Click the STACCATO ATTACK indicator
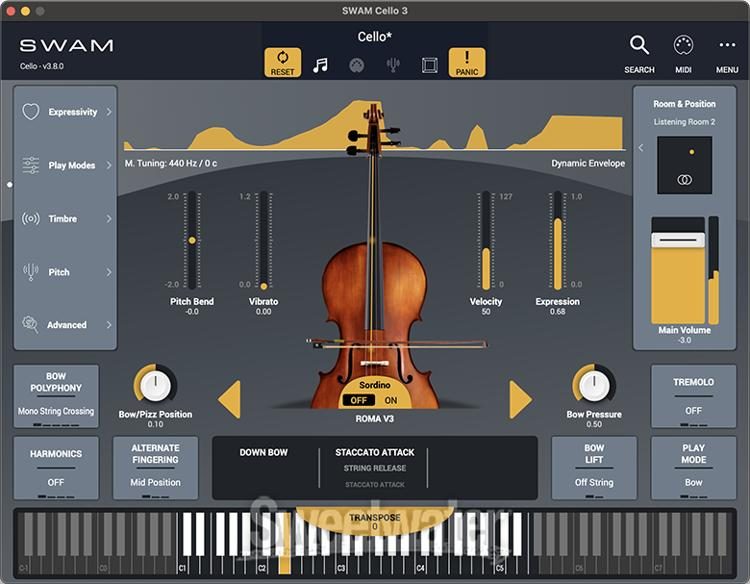 tap(375, 452)
